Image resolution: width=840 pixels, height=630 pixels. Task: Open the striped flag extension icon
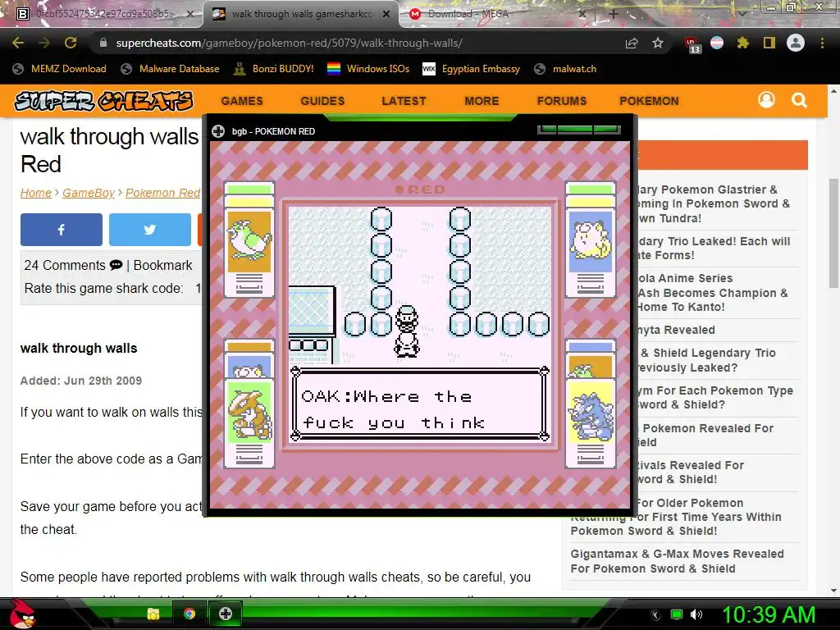coord(717,43)
